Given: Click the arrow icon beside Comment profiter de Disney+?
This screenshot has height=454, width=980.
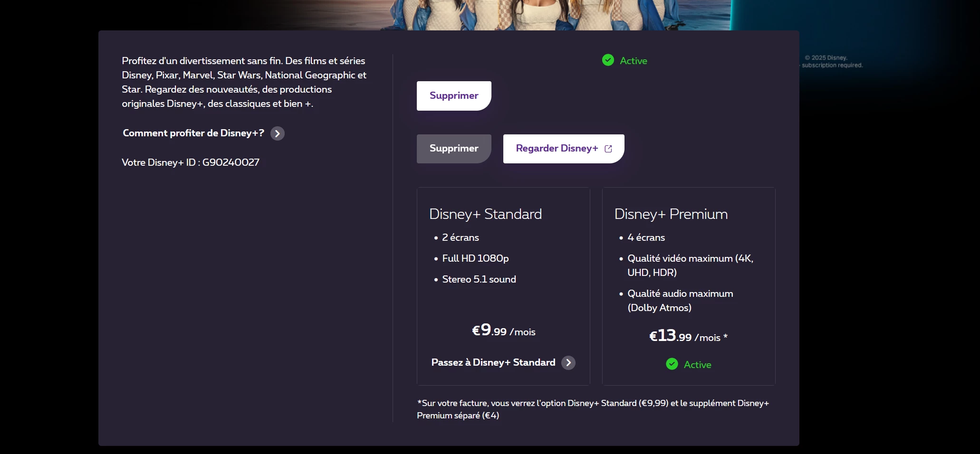Looking at the screenshot, I should tap(278, 133).
